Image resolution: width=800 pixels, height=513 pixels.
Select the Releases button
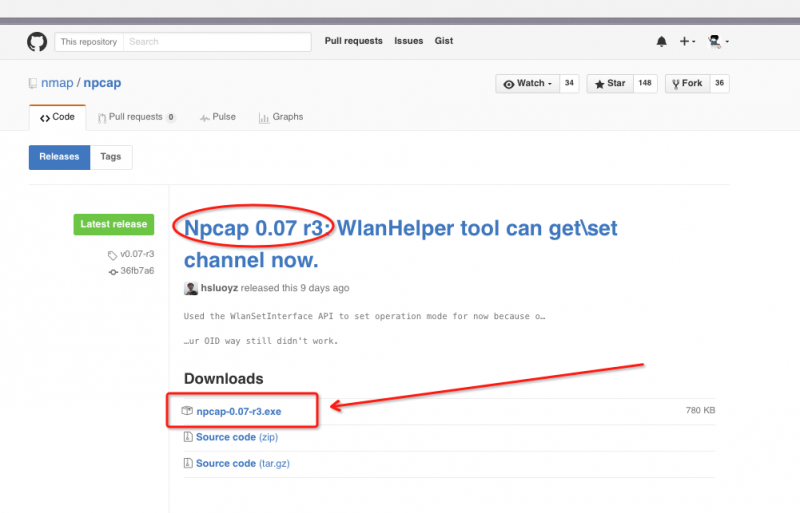point(59,157)
